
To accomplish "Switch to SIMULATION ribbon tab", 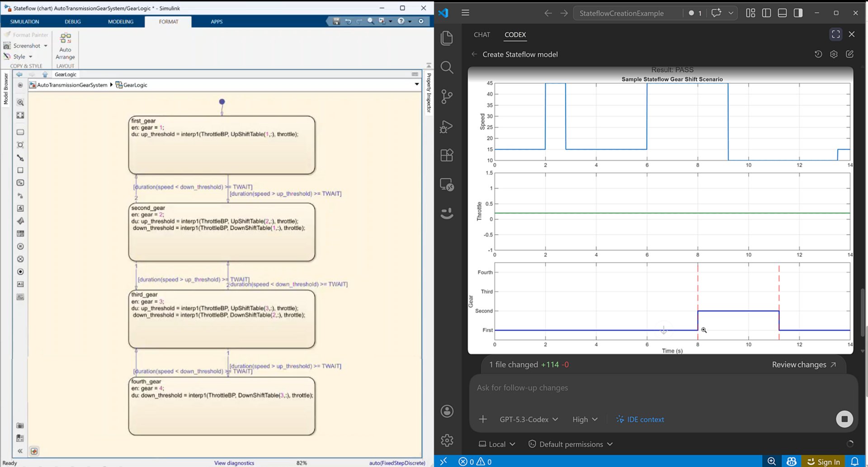I will [24, 22].
